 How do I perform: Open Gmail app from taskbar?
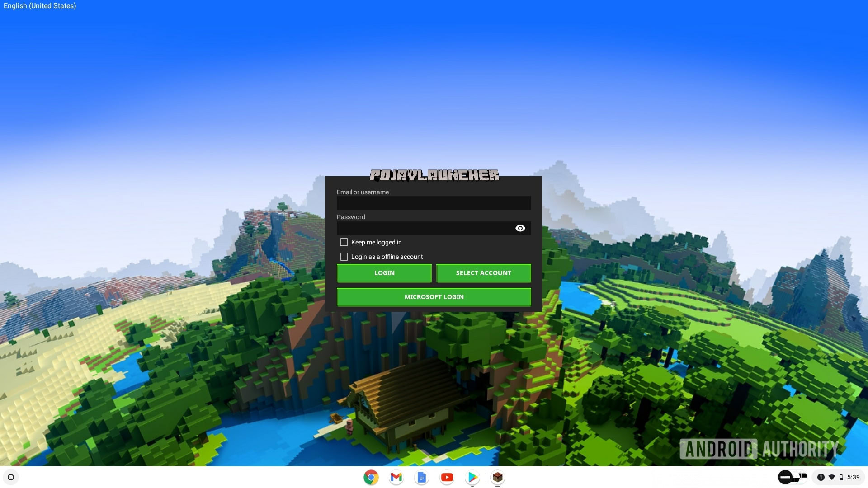[x=396, y=477]
